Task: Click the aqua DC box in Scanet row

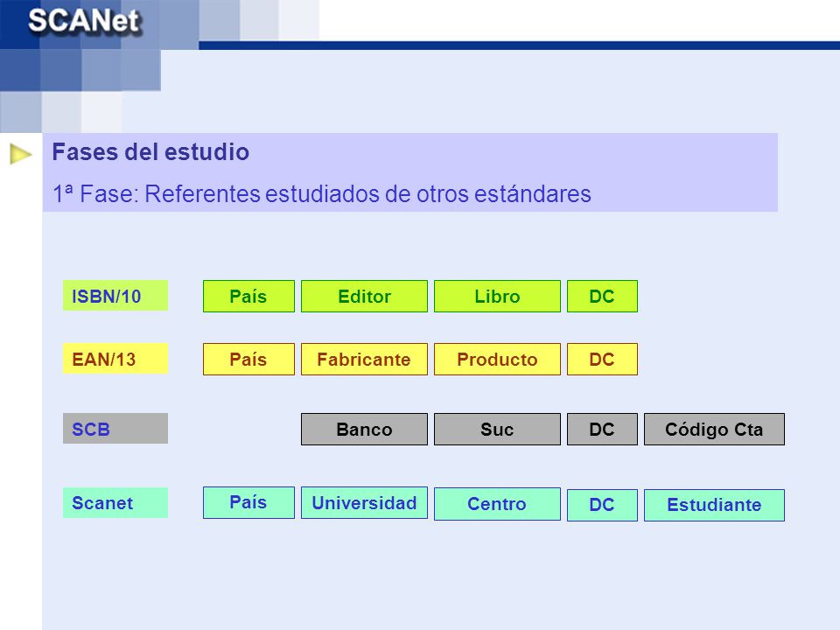Action: pos(602,505)
